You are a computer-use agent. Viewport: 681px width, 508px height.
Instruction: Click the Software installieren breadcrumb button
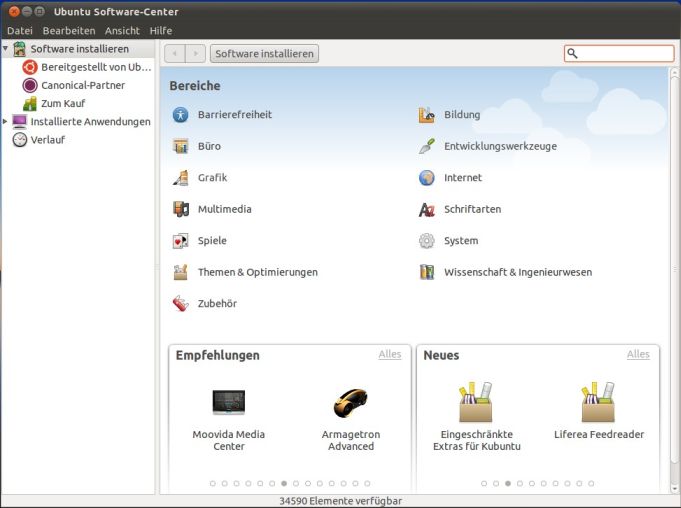pos(264,53)
